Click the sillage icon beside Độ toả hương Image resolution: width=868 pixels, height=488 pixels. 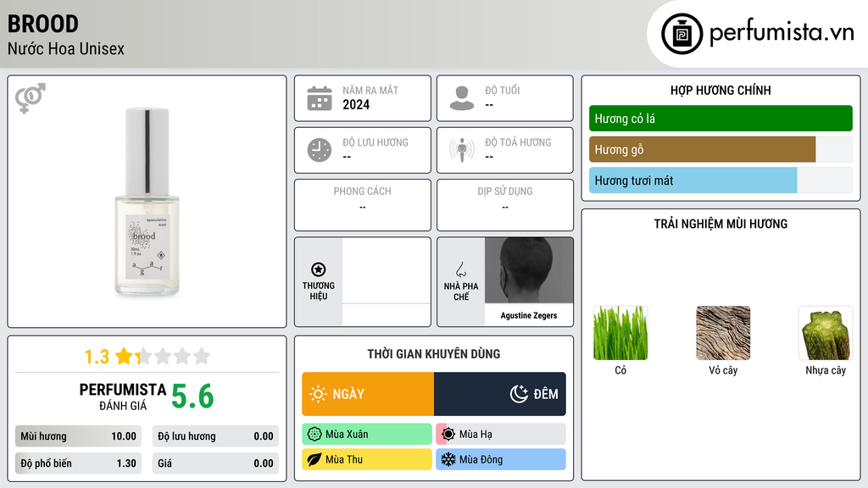click(462, 150)
